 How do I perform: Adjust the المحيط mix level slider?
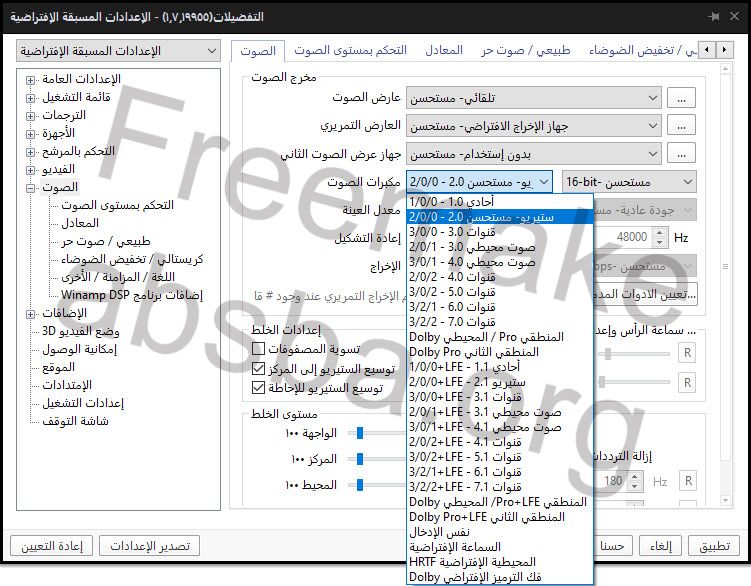[360, 485]
